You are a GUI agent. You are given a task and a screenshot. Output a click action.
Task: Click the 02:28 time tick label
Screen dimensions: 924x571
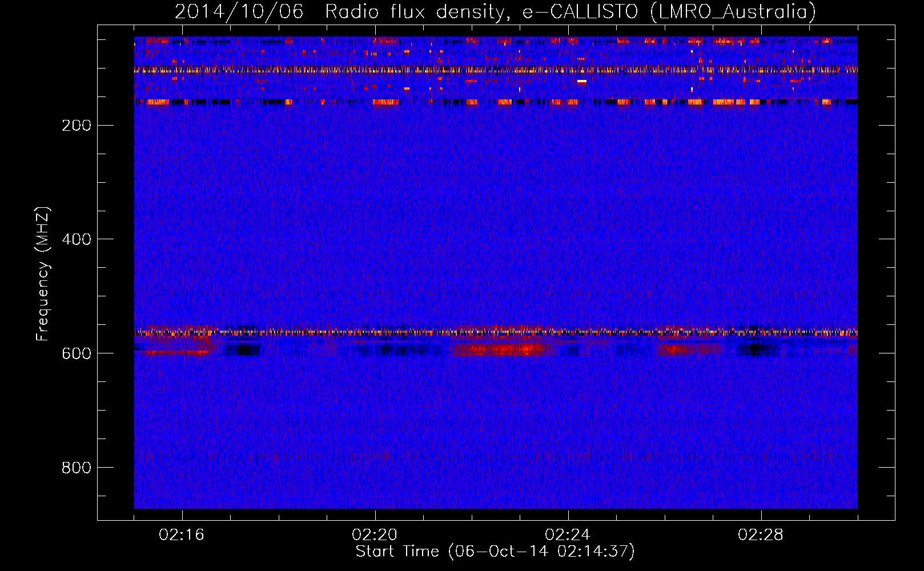(x=761, y=535)
